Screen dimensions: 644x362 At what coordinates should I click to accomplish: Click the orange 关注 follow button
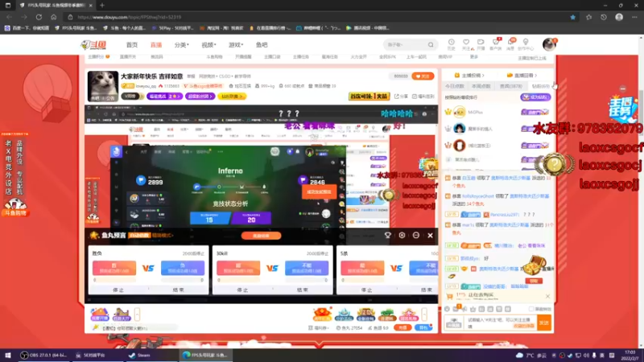(423, 76)
